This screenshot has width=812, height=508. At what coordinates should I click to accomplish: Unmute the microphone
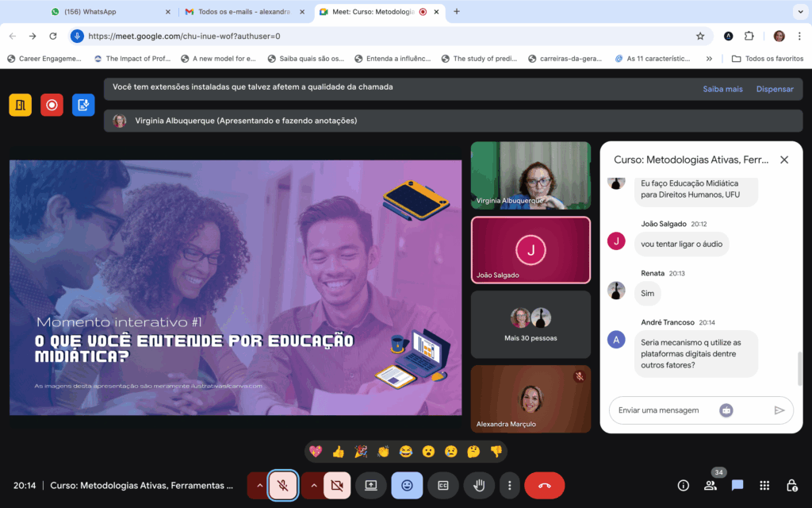283,485
